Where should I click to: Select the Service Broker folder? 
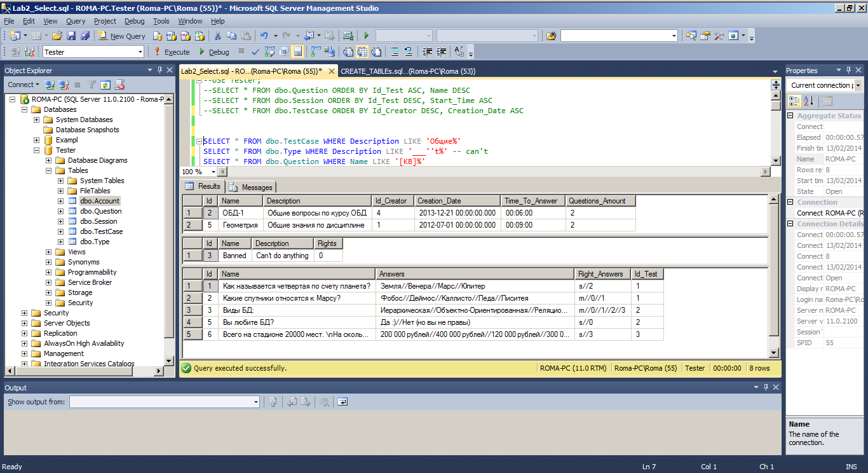(90, 282)
